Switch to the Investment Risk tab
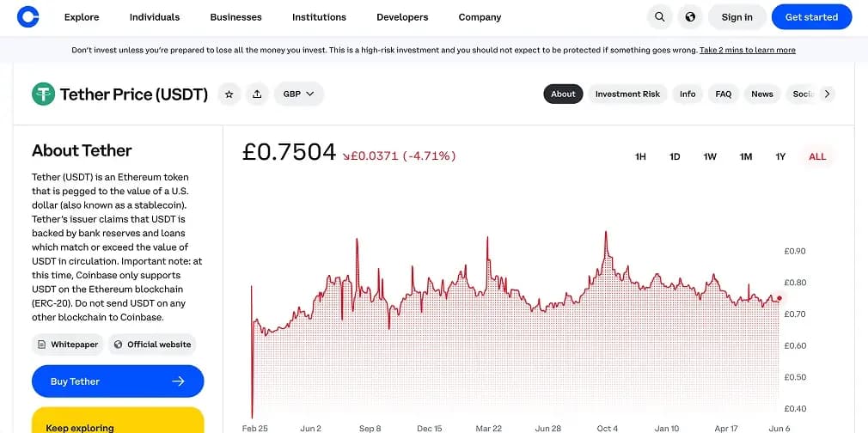Image resolution: width=868 pixels, height=433 pixels. 627,95
